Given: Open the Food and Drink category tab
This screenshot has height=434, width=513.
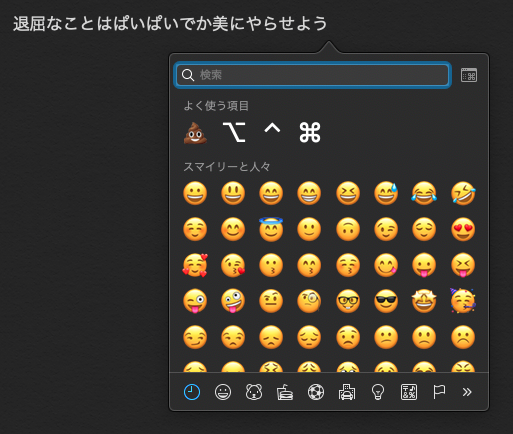Looking at the screenshot, I should tap(285, 392).
